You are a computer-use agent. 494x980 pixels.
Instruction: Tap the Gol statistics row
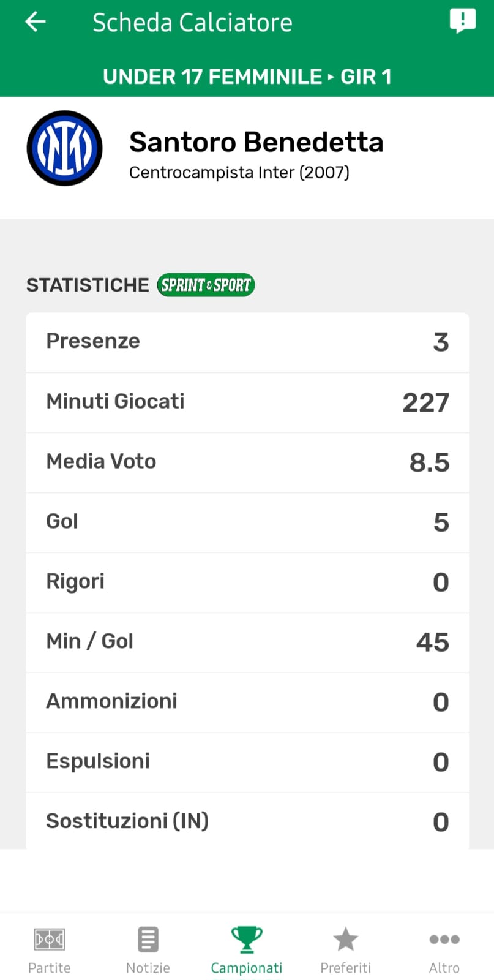(x=247, y=522)
